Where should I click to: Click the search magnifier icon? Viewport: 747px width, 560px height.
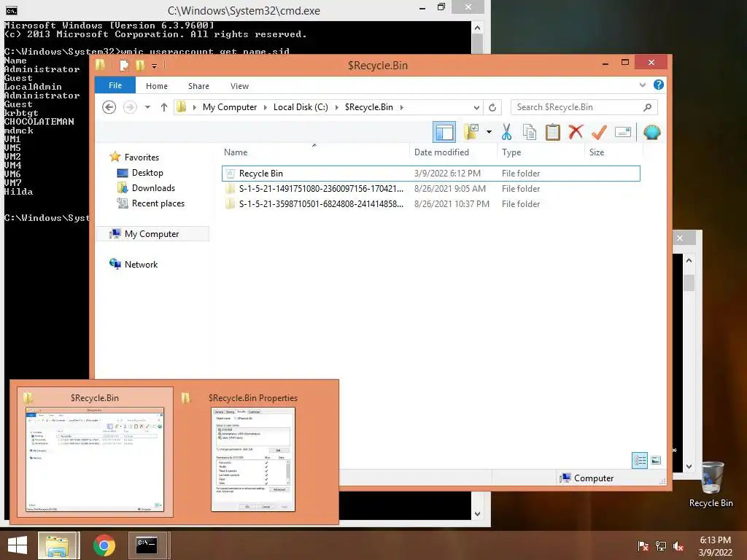click(648, 107)
